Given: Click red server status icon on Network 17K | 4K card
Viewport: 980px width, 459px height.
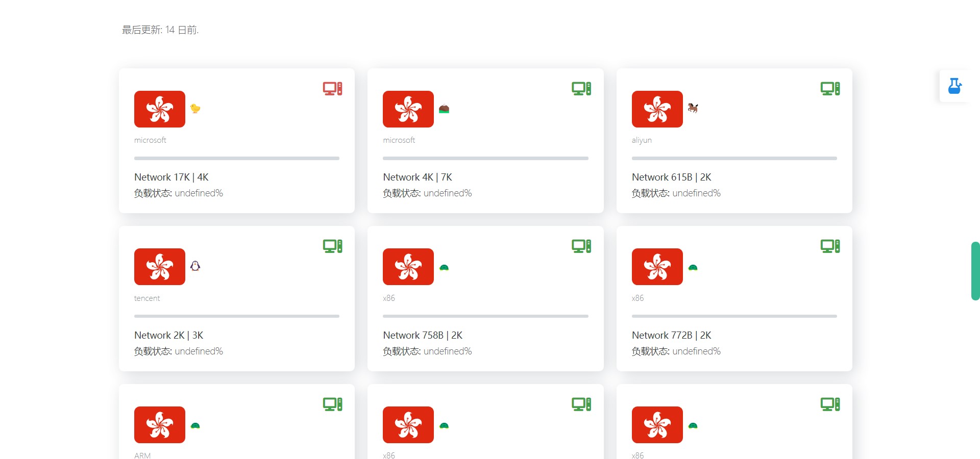Looking at the screenshot, I should point(332,89).
